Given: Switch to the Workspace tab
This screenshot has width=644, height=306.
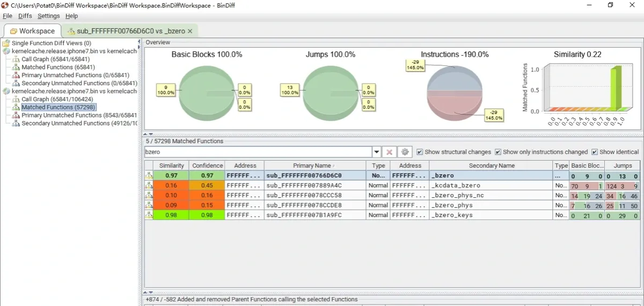Looking at the screenshot, I should tap(32, 31).
